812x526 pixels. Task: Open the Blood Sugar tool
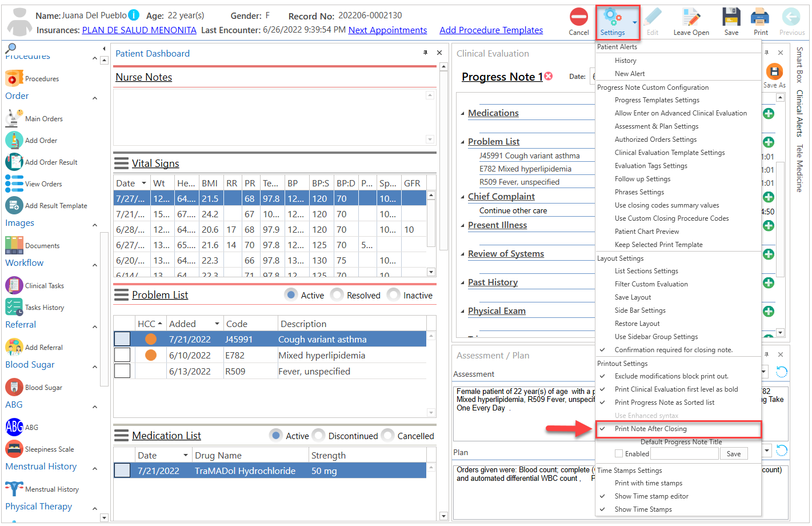click(x=14, y=387)
